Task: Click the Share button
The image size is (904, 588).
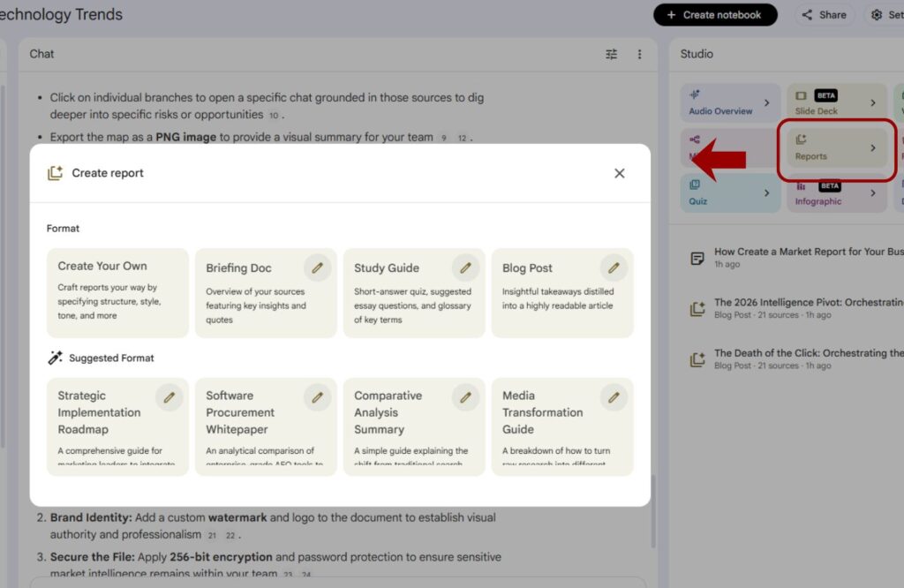Action: point(824,15)
